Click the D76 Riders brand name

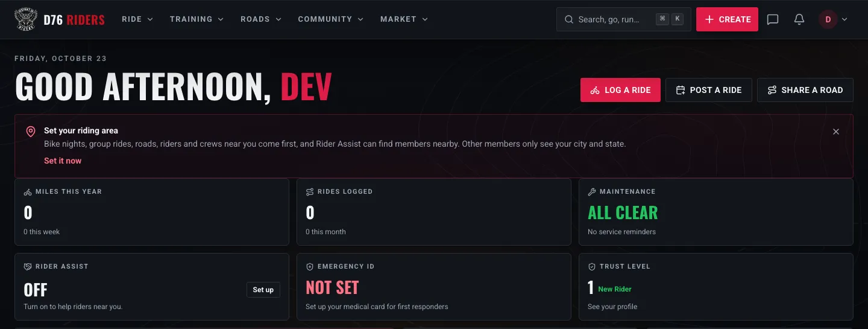tap(74, 19)
